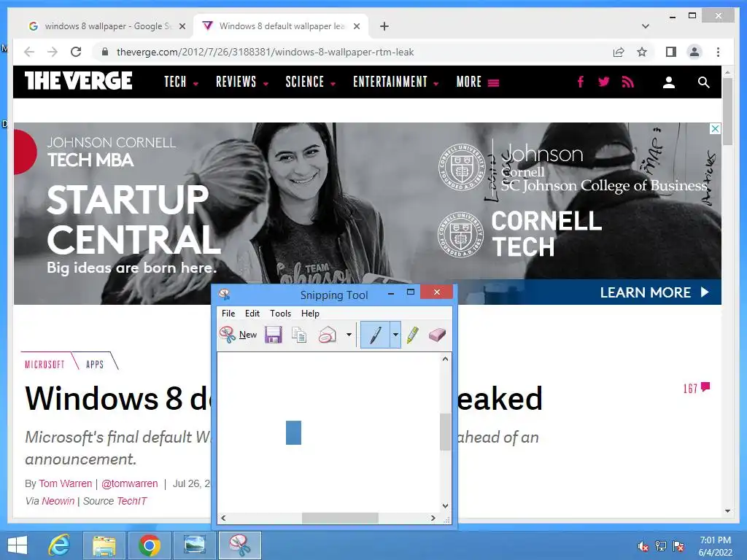This screenshot has width=747, height=560.
Task: Click the Snipping Tool vertical scrollbar thumb
Action: (445, 432)
